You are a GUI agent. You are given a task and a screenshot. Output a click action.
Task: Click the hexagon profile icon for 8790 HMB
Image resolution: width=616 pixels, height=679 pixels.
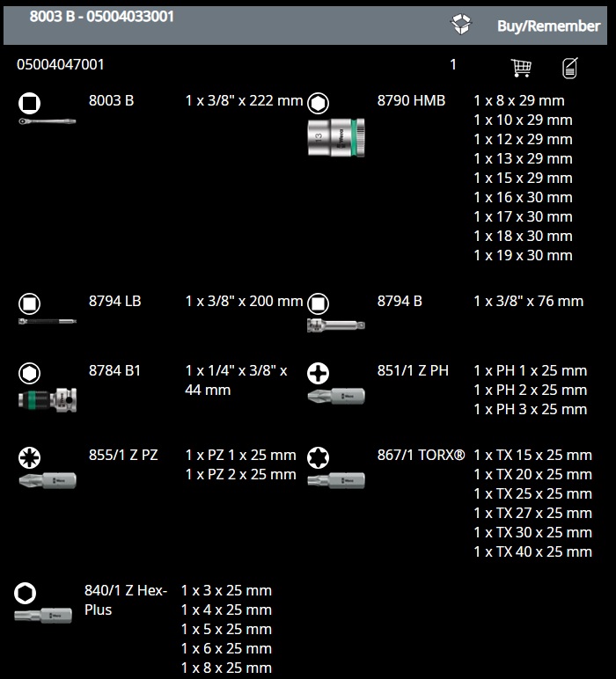[318, 103]
